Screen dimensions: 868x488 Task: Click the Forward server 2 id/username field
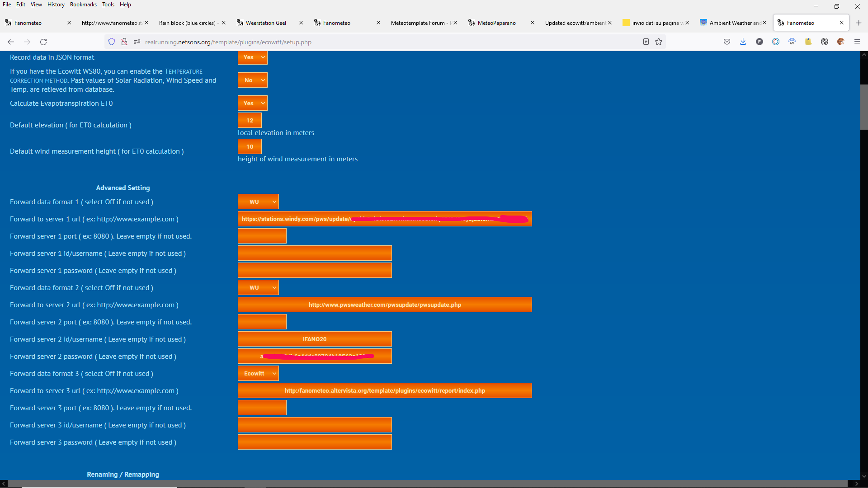(315, 339)
